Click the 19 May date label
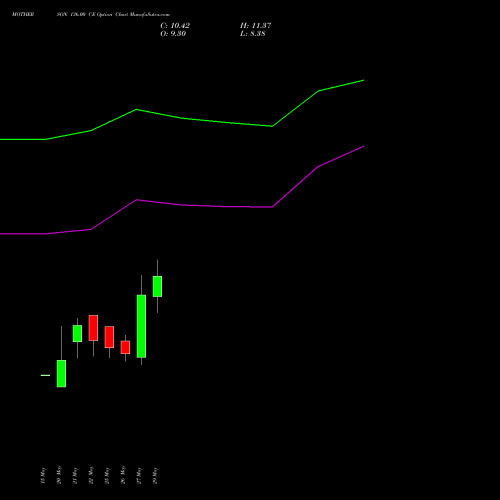The width and height of the screenshot is (500, 500). point(42,475)
